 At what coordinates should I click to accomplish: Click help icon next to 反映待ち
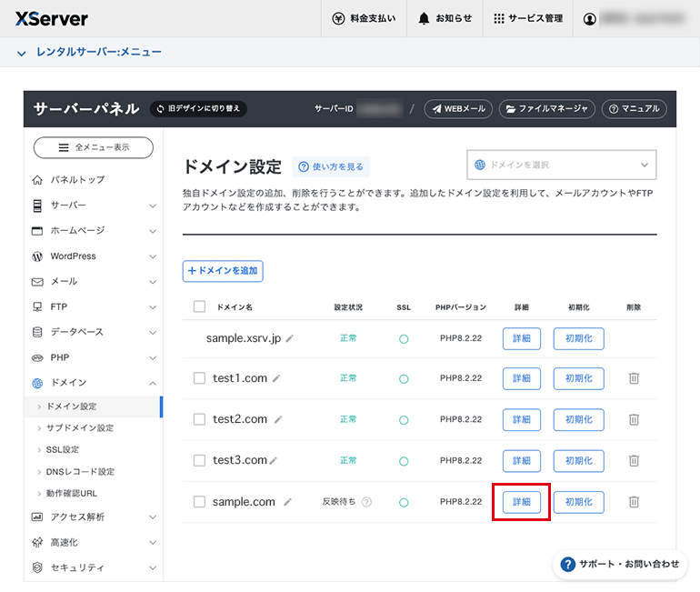(366, 502)
